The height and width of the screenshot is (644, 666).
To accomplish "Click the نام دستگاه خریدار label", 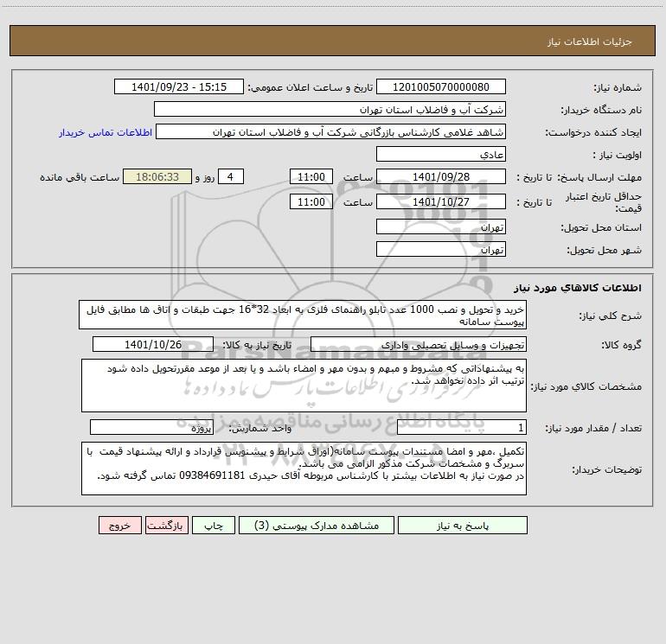I will tap(601, 110).
